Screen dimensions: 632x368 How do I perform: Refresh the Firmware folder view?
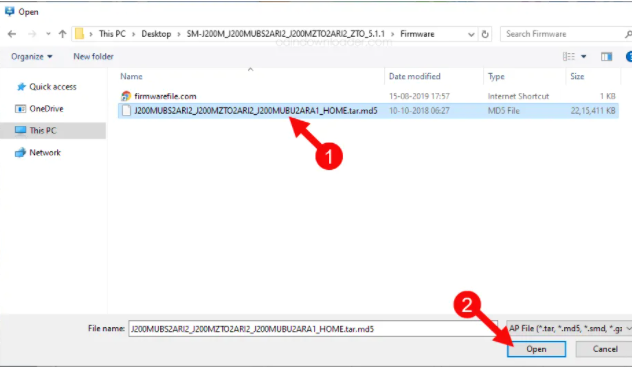click(485, 34)
